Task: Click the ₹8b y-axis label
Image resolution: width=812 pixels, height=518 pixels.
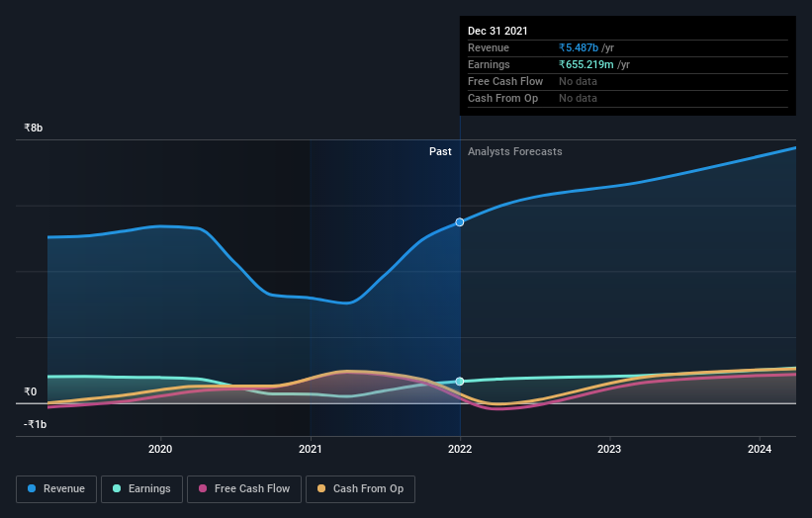Action: [x=34, y=128]
